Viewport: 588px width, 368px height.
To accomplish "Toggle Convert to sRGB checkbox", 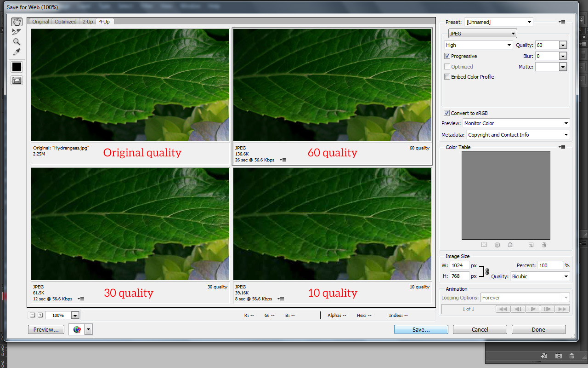I will 447,113.
